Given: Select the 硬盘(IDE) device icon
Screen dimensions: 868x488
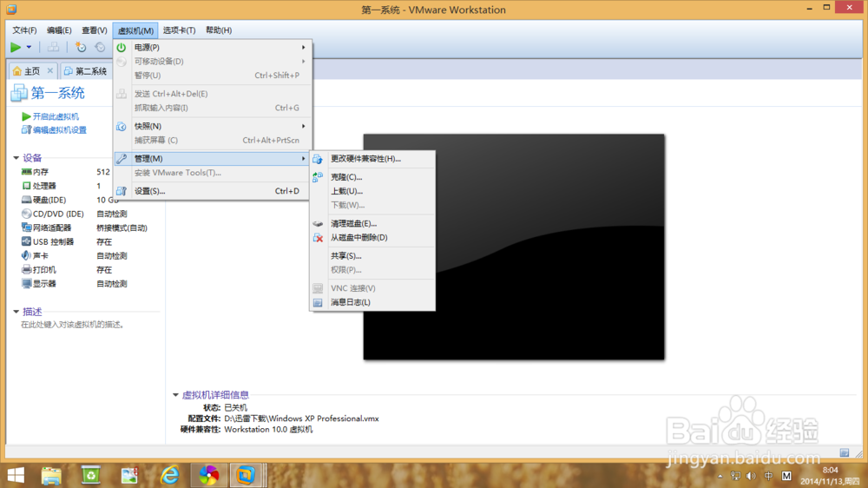Looking at the screenshot, I should click(26, 200).
